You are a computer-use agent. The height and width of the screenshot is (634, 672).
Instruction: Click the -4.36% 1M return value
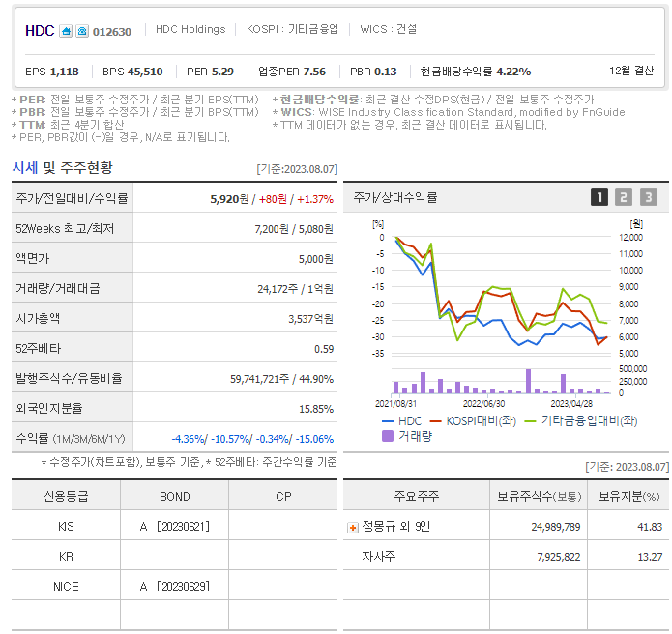[189, 439]
